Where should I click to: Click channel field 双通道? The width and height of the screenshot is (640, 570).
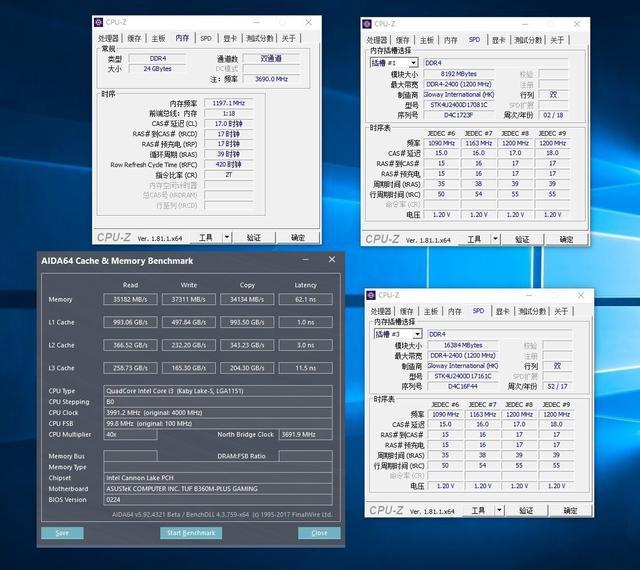271,58
